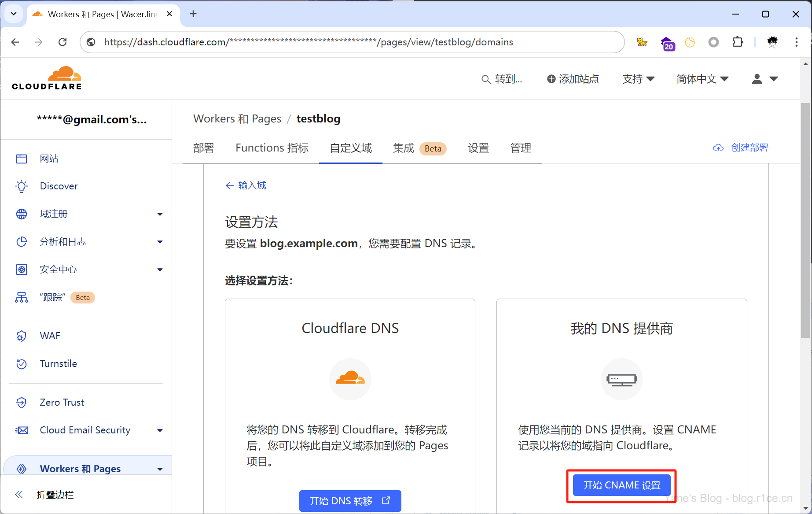The width and height of the screenshot is (812, 514).
Task: Open Discover from the lightbulb icon
Action: (x=22, y=186)
